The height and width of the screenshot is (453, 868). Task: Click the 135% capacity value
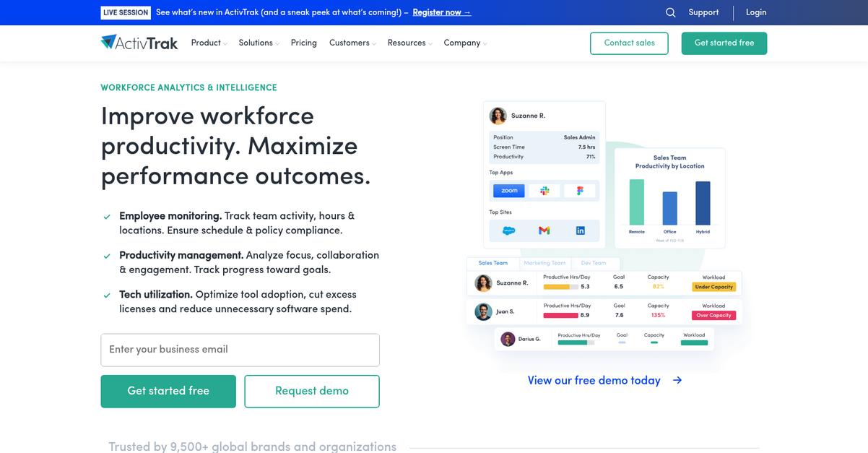click(x=659, y=315)
